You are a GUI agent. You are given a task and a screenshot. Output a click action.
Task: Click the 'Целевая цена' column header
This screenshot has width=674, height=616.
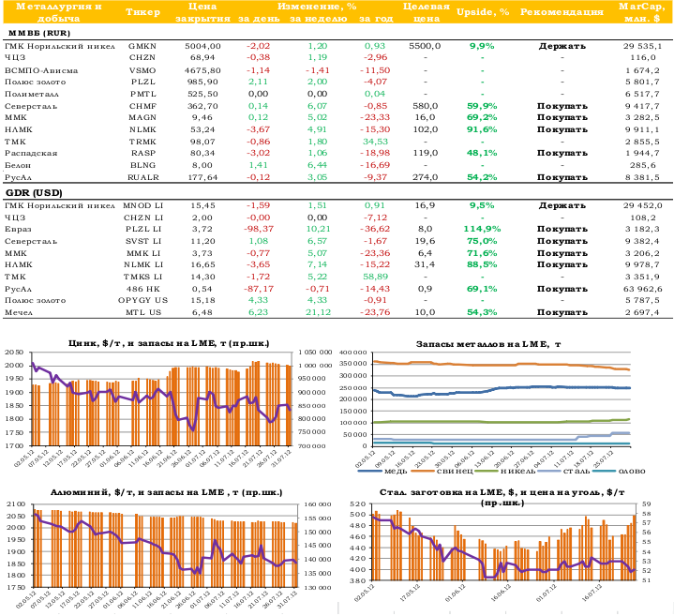(426, 12)
